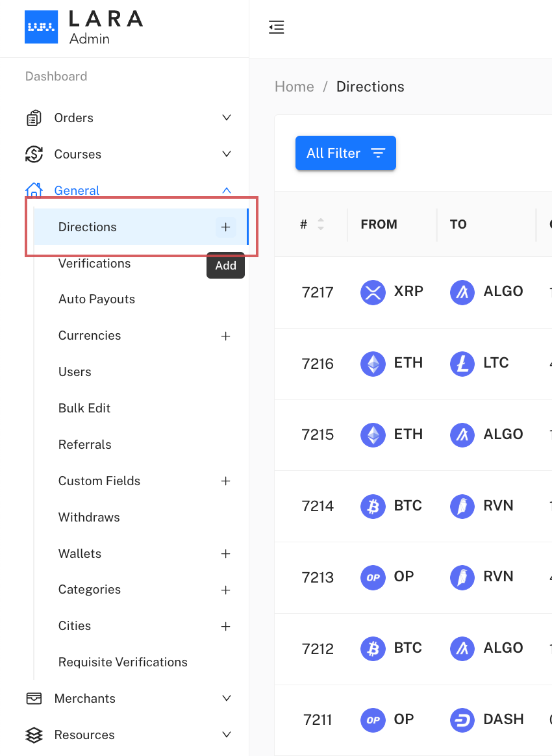Open the Verifications page

point(95,264)
